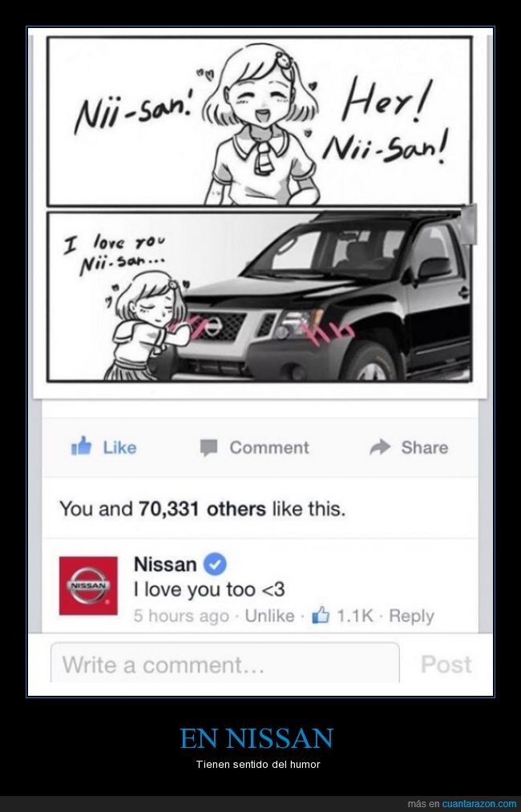Open the 5 hours ago timestamp

click(181, 616)
